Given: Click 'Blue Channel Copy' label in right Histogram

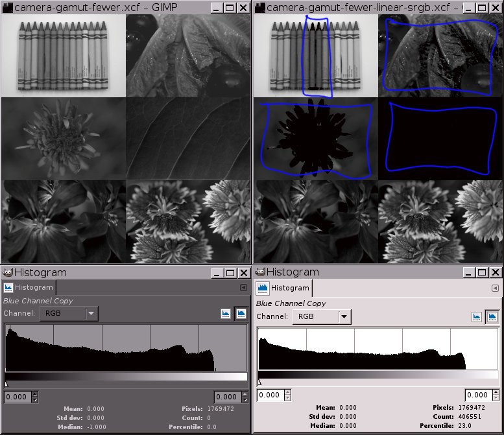Looking at the screenshot, I should pos(291,303).
